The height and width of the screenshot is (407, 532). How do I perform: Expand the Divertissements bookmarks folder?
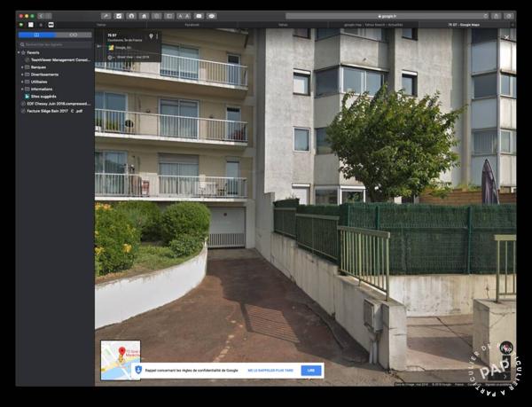pos(23,74)
